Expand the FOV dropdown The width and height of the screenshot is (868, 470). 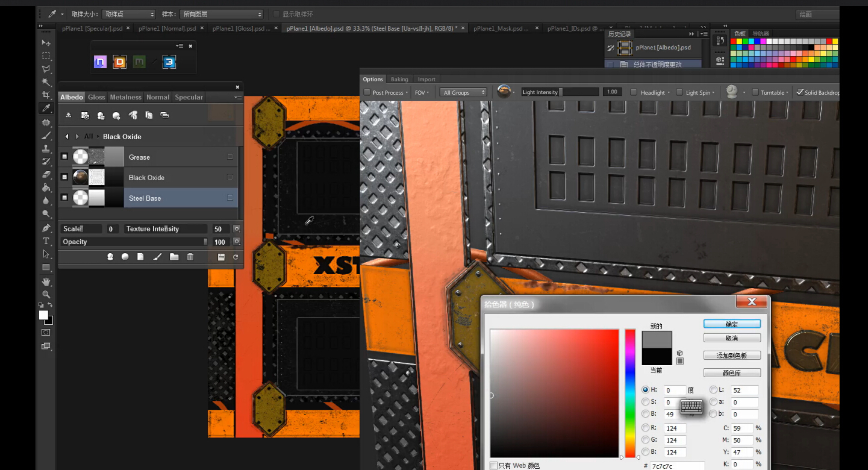(422, 92)
